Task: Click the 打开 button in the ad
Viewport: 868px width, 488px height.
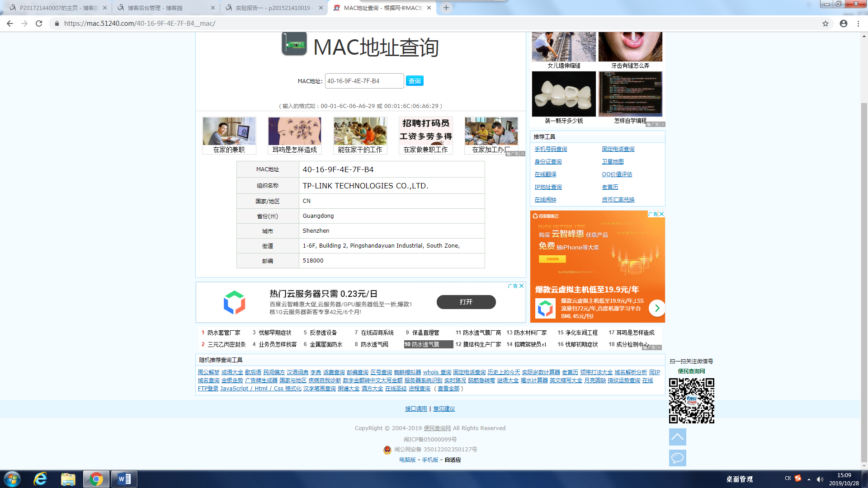Action: 466,302
